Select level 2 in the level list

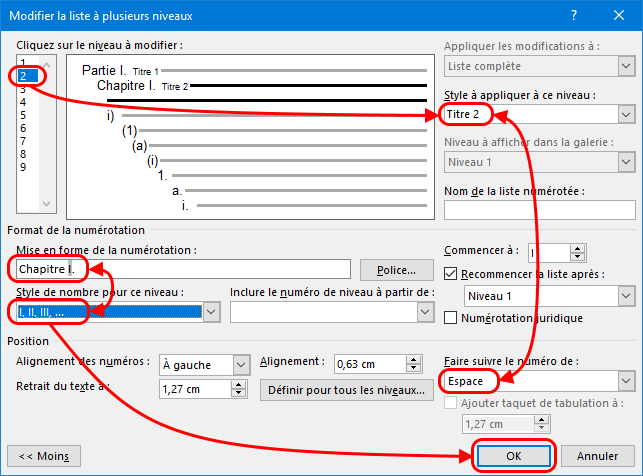[23, 76]
